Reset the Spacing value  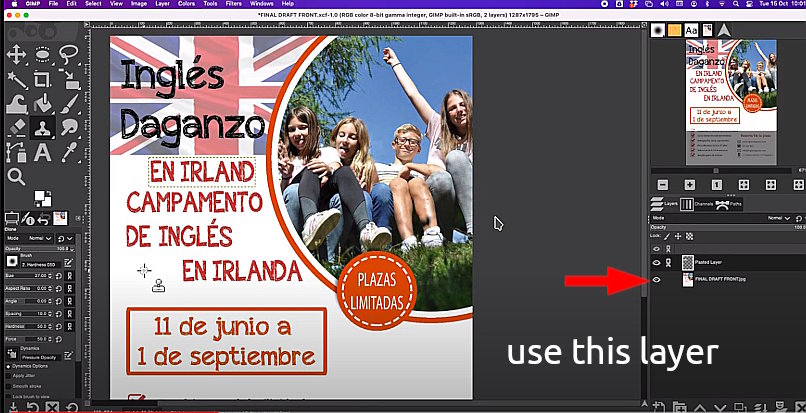(x=59, y=314)
